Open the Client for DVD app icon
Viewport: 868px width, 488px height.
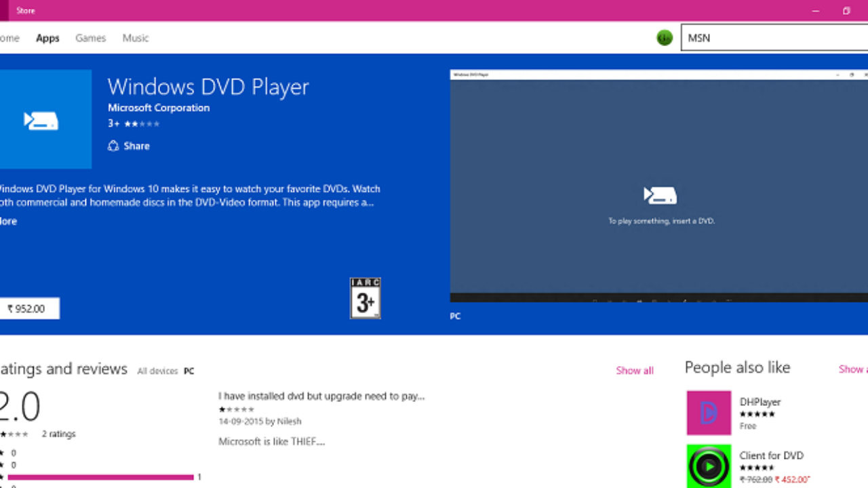[x=709, y=466]
